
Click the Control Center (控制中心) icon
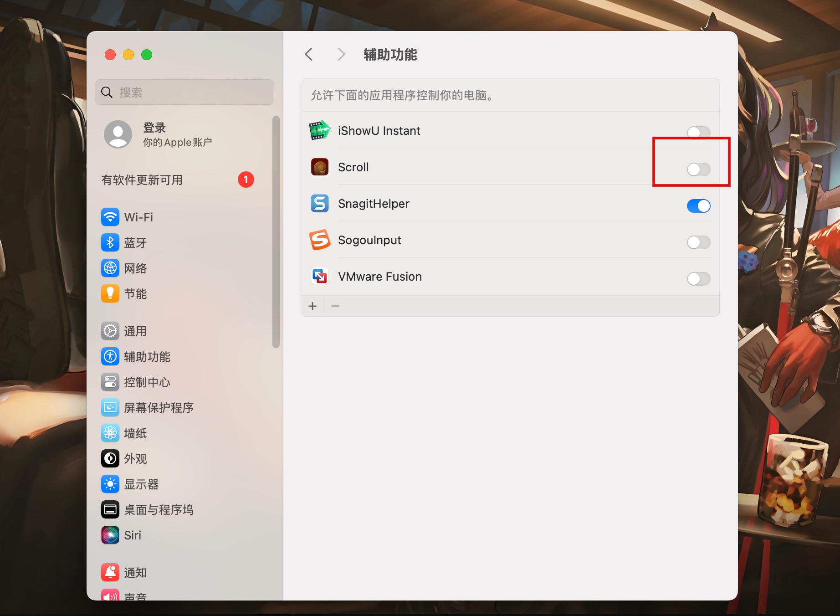coord(110,382)
